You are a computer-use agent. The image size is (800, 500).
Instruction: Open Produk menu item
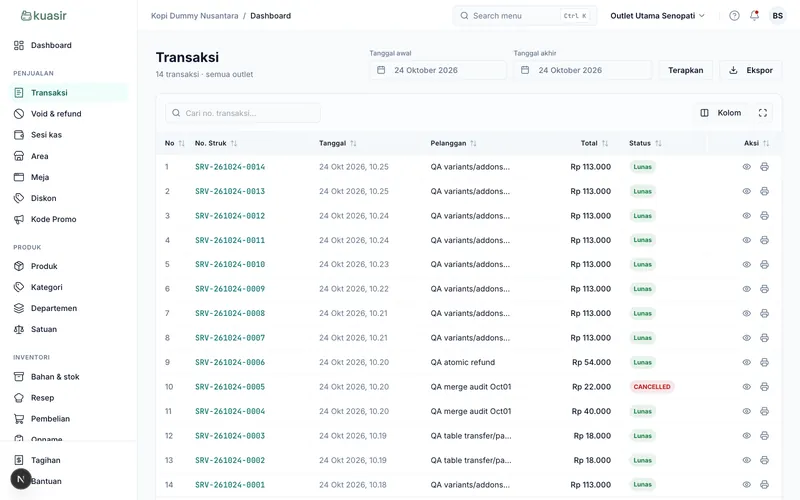pos(68,266)
